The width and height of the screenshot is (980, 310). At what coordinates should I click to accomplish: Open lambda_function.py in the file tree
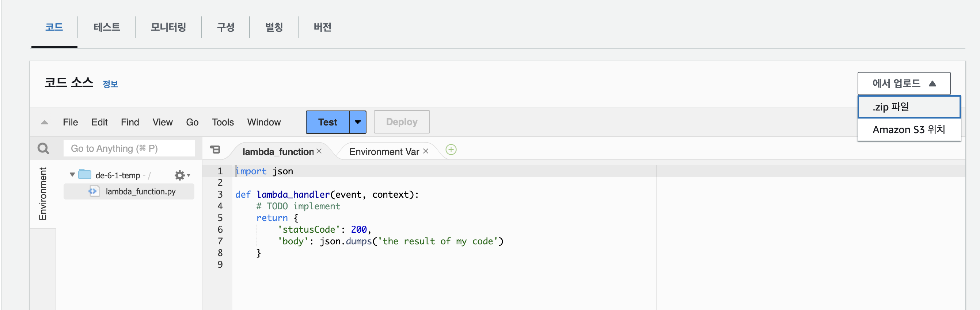pos(140,191)
